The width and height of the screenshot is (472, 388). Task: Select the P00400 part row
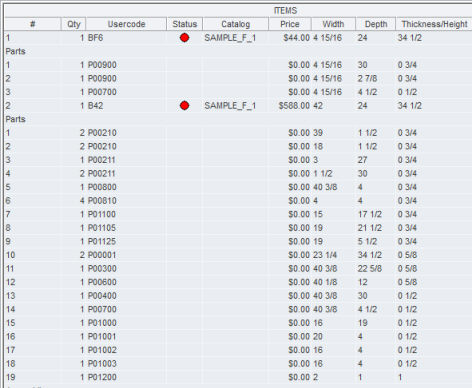[238, 296]
